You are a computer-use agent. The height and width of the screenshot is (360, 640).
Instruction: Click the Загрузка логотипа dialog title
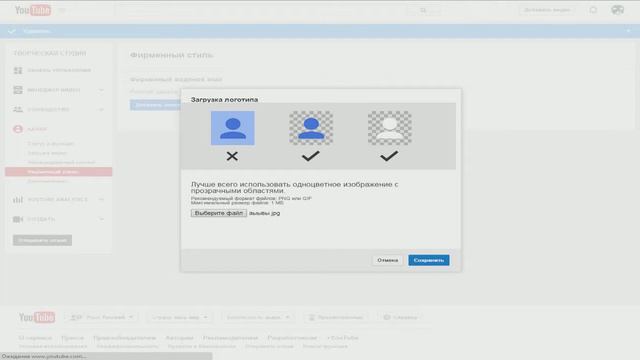click(x=224, y=99)
